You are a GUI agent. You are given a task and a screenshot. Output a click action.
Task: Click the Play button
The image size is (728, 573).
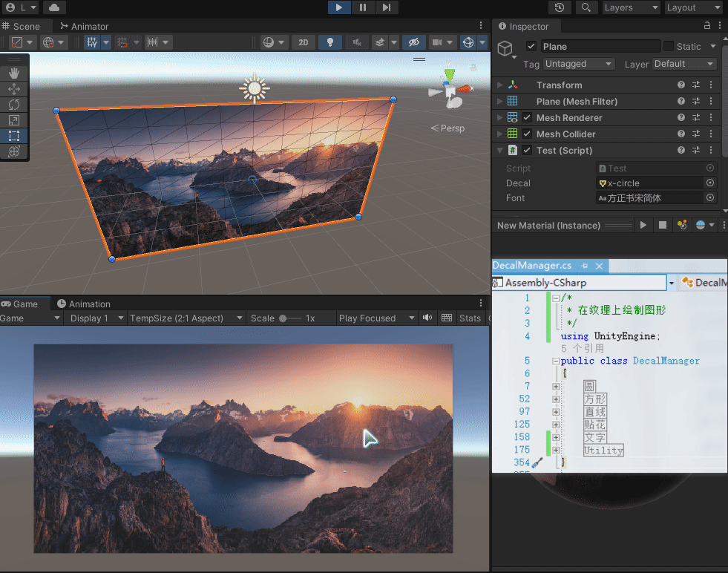[338, 7]
